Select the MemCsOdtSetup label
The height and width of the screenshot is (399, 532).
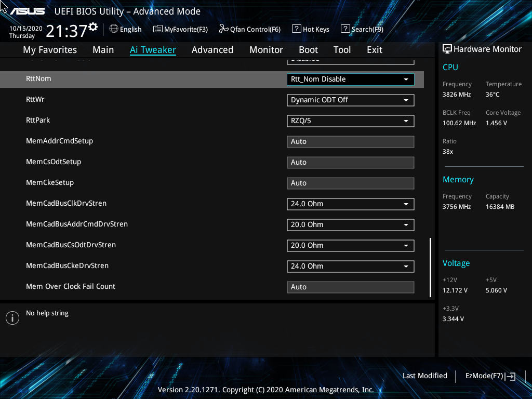click(x=54, y=162)
